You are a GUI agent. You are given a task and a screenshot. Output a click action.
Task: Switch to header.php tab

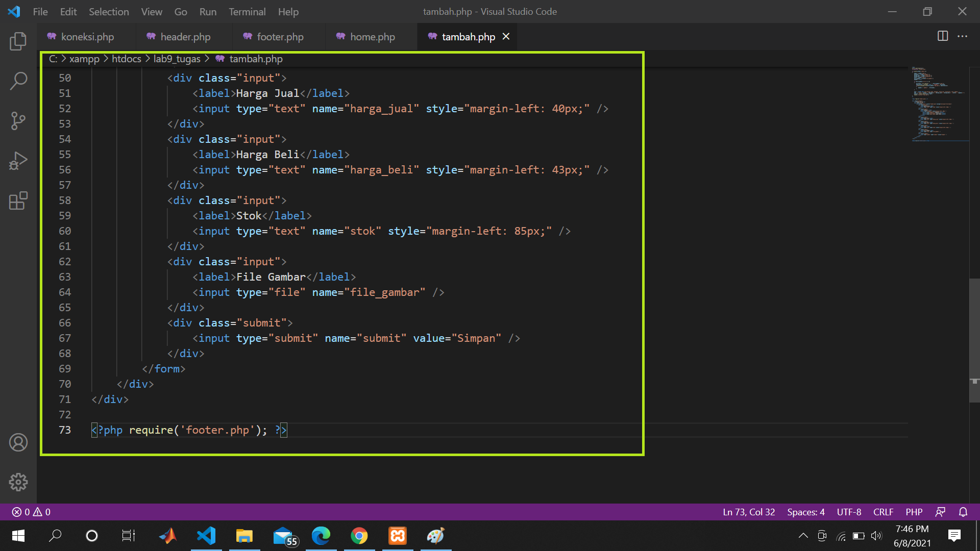[184, 36]
